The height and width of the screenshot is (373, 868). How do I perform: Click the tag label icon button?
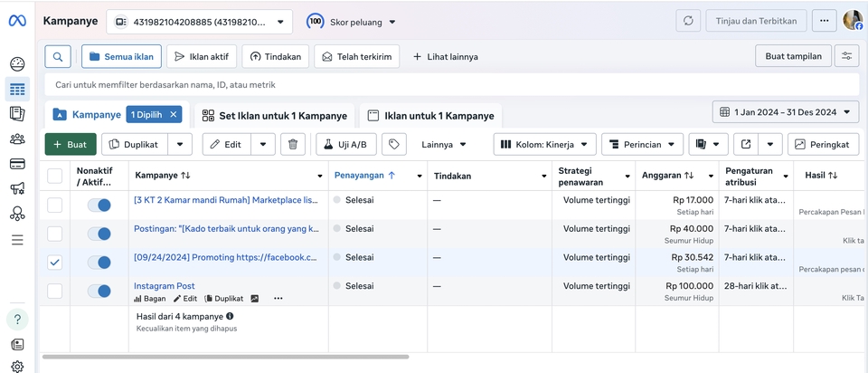tap(393, 144)
